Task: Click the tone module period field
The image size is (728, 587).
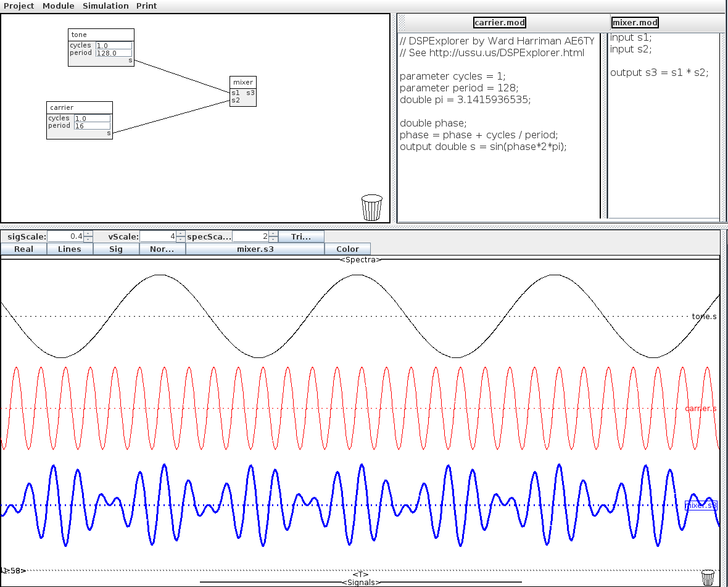Action: click(x=114, y=53)
